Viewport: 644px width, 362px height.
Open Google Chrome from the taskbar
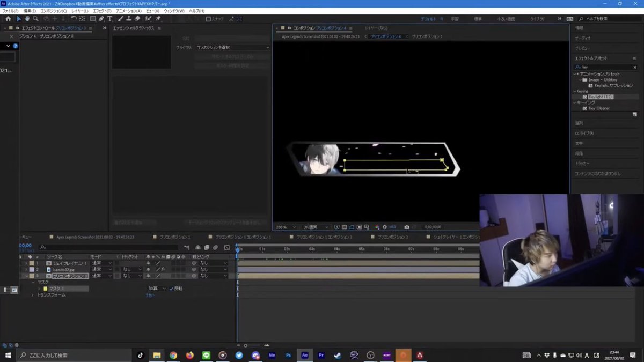(173, 355)
